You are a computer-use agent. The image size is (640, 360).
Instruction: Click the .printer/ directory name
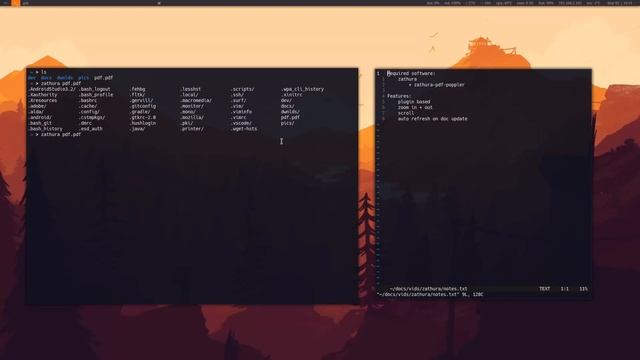tap(192, 129)
